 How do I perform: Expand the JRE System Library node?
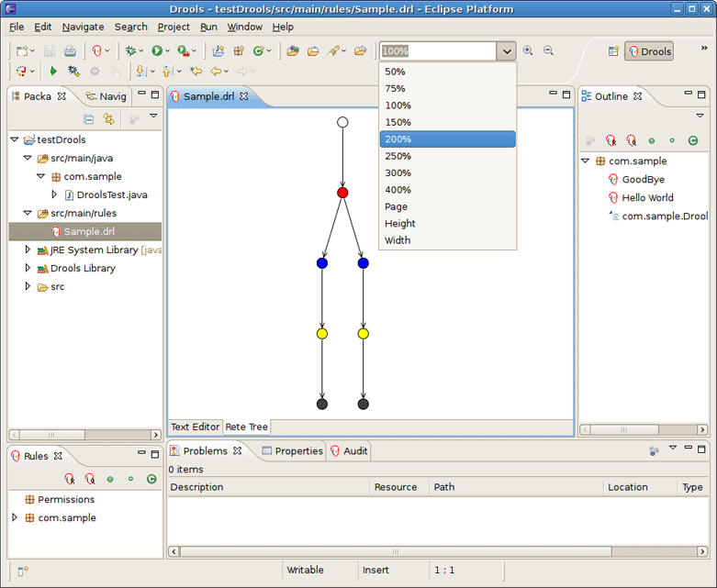(x=28, y=250)
